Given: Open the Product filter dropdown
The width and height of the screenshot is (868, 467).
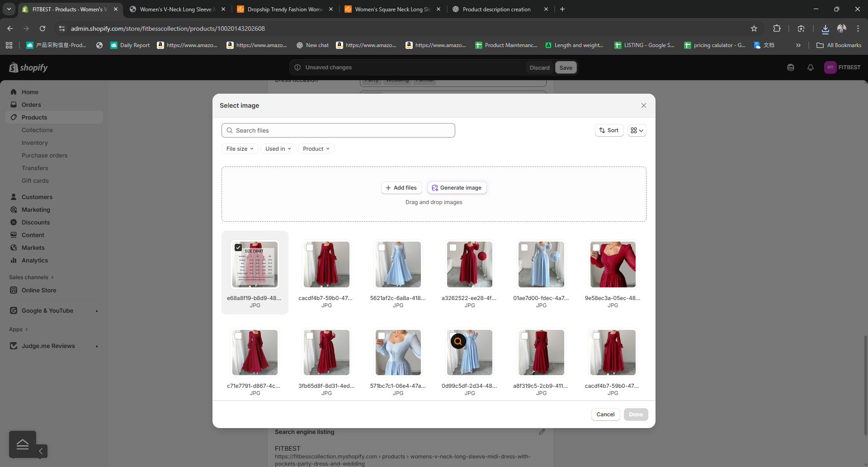Looking at the screenshot, I should click(316, 149).
